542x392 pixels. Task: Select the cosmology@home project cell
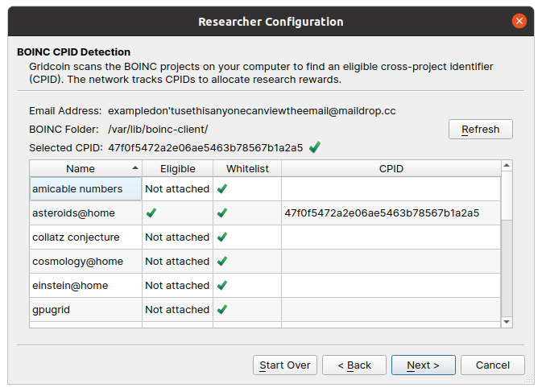(85, 261)
